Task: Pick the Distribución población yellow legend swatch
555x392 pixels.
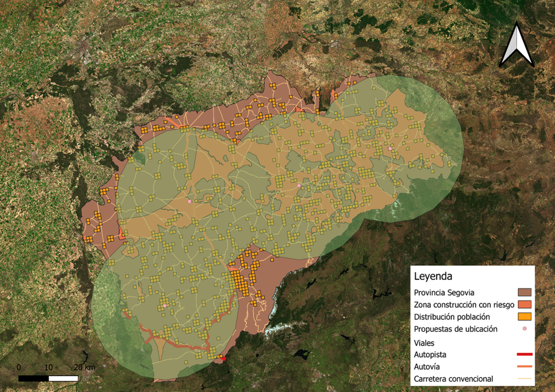Action: pyautogui.click(x=524, y=317)
